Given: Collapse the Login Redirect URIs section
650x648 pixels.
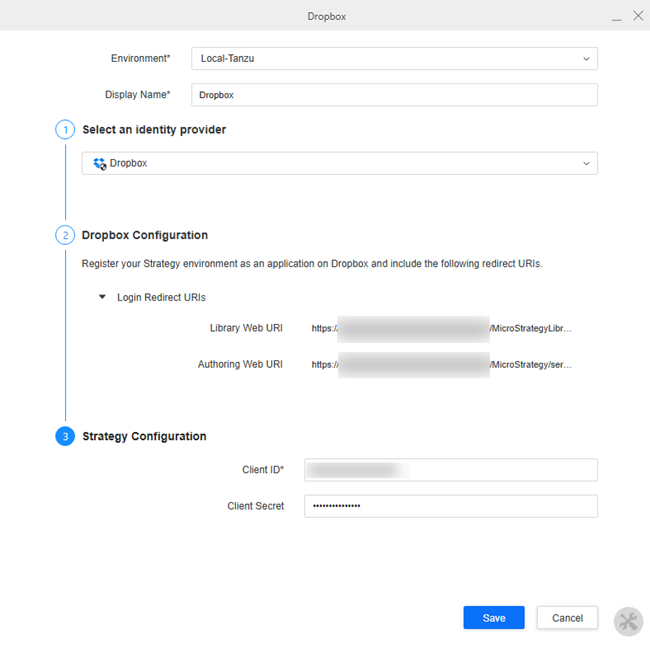Looking at the screenshot, I should [102, 297].
